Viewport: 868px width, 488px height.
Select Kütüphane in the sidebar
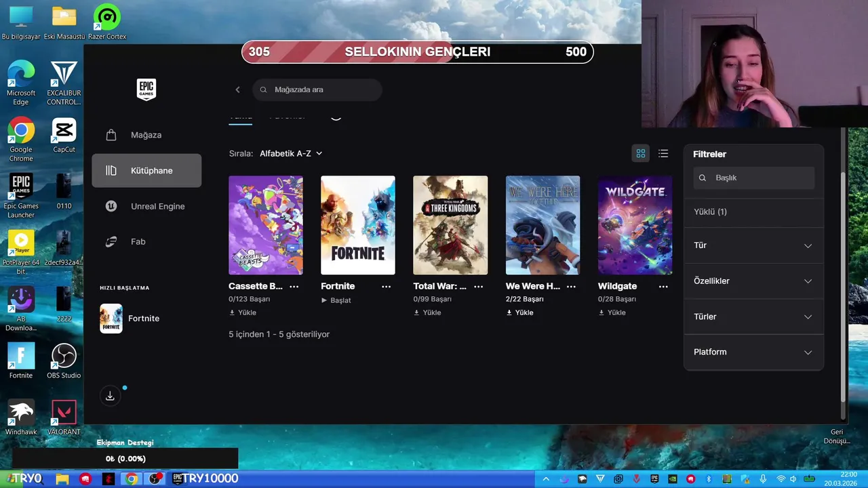click(x=146, y=170)
